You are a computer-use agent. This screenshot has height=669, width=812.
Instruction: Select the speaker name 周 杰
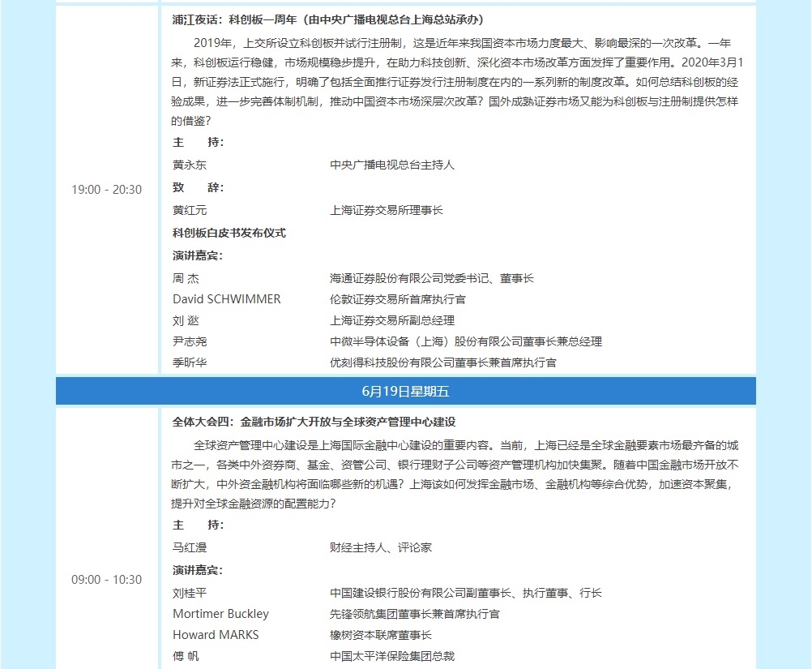click(186, 279)
